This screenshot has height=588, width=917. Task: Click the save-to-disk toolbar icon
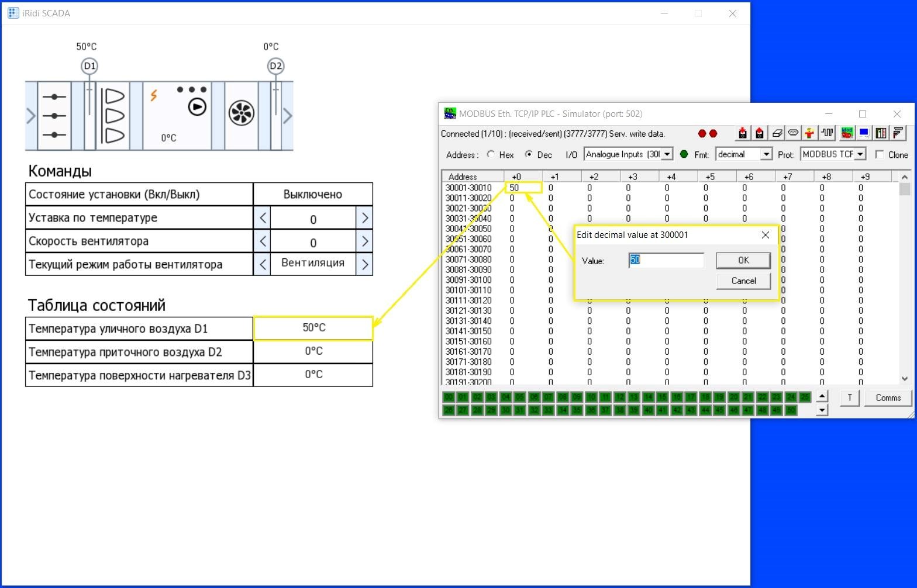coord(759,133)
